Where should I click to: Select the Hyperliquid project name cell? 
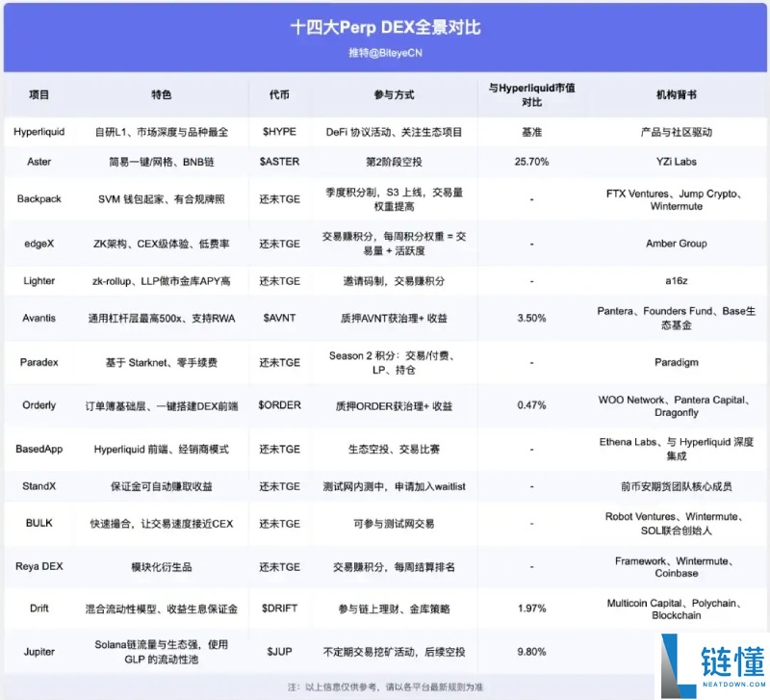click(x=38, y=132)
